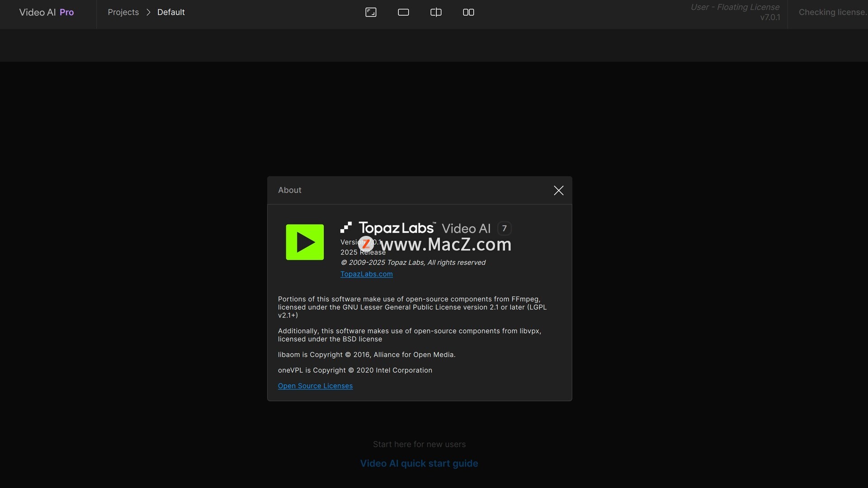Screen dimensions: 868x488
Task: Open the TopazLabs.com link
Action: click(x=366, y=274)
